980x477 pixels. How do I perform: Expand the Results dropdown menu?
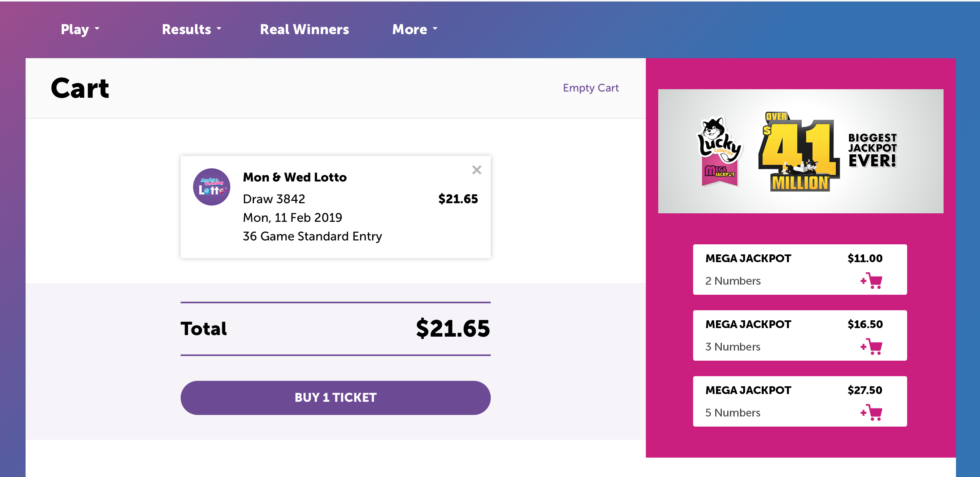coord(192,29)
